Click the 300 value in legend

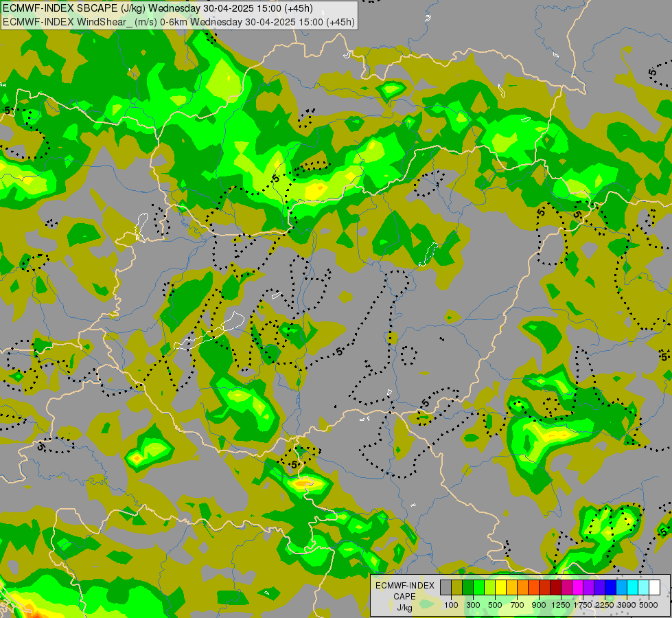point(473,605)
